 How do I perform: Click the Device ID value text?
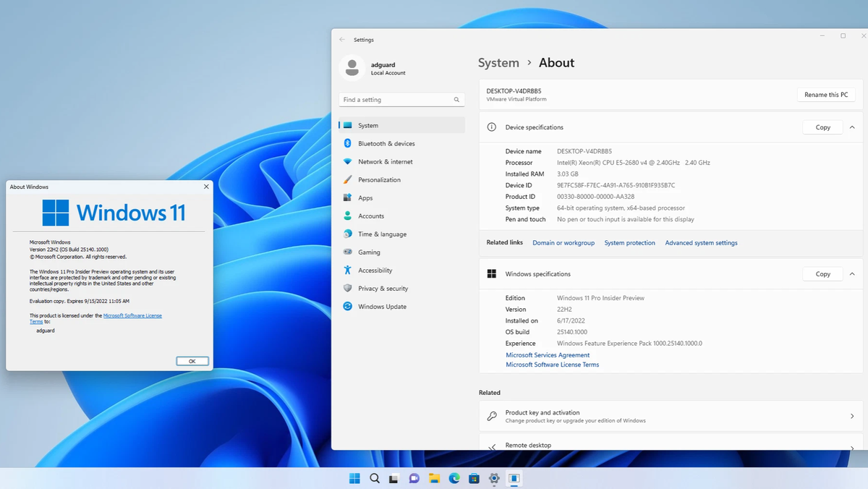pos(616,185)
